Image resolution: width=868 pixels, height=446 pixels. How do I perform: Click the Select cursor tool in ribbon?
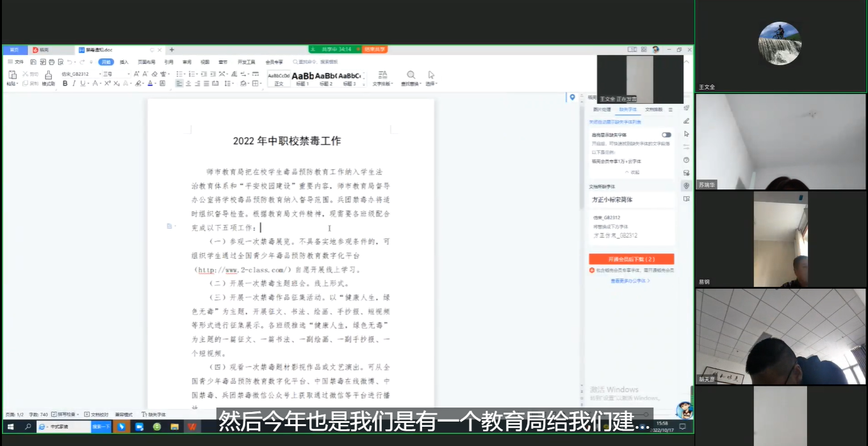[x=431, y=75]
